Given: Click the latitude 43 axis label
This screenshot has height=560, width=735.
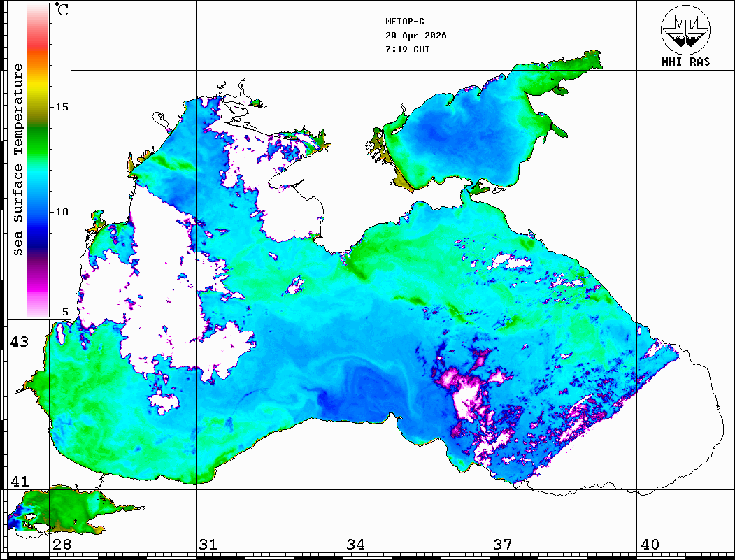Looking at the screenshot, I should 19,342.
